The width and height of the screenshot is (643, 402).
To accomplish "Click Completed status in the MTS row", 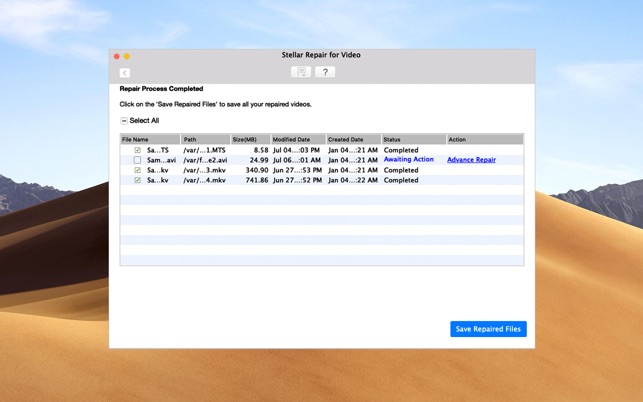I will coord(401,150).
